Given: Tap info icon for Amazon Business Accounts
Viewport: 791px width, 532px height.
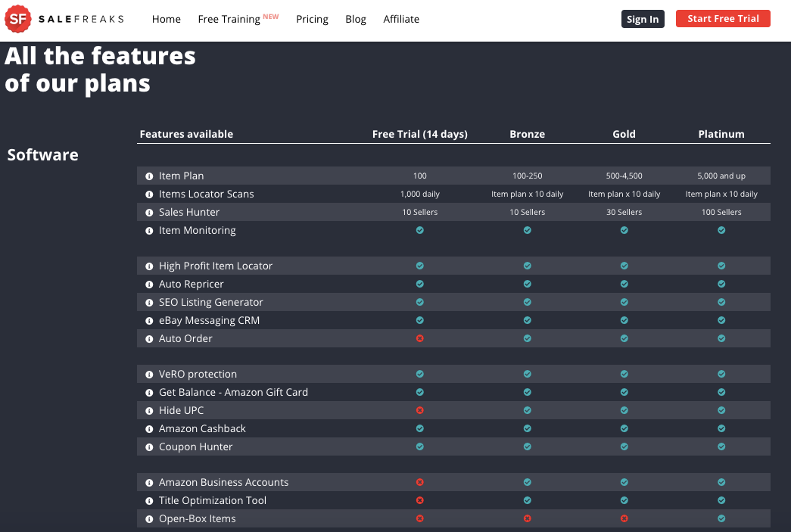Looking at the screenshot, I should (149, 483).
